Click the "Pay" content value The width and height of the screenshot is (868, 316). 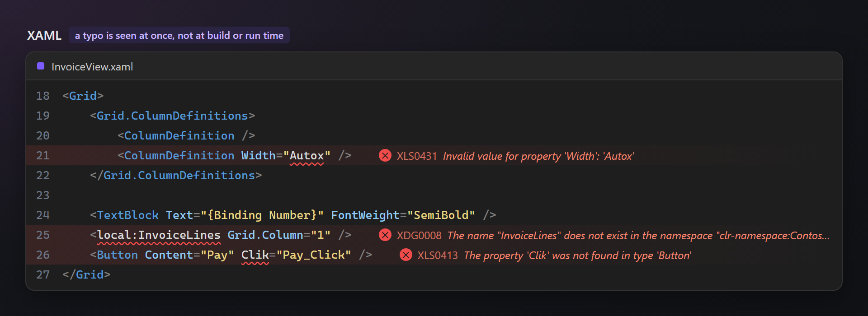coord(217,255)
